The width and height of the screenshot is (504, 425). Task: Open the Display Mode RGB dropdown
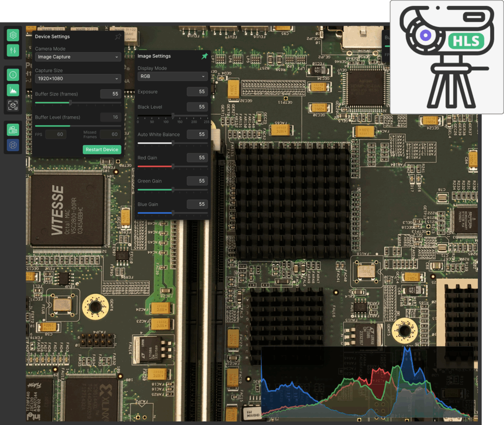(x=173, y=77)
